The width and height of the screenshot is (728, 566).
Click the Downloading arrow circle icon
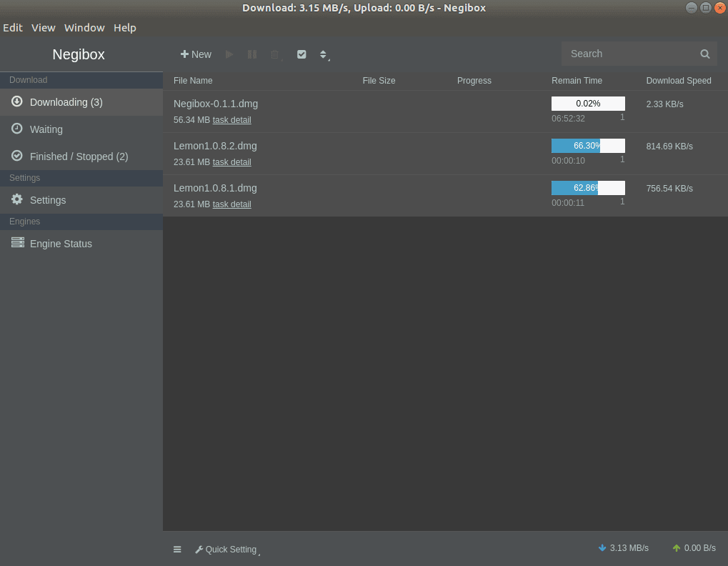[x=16, y=101]
